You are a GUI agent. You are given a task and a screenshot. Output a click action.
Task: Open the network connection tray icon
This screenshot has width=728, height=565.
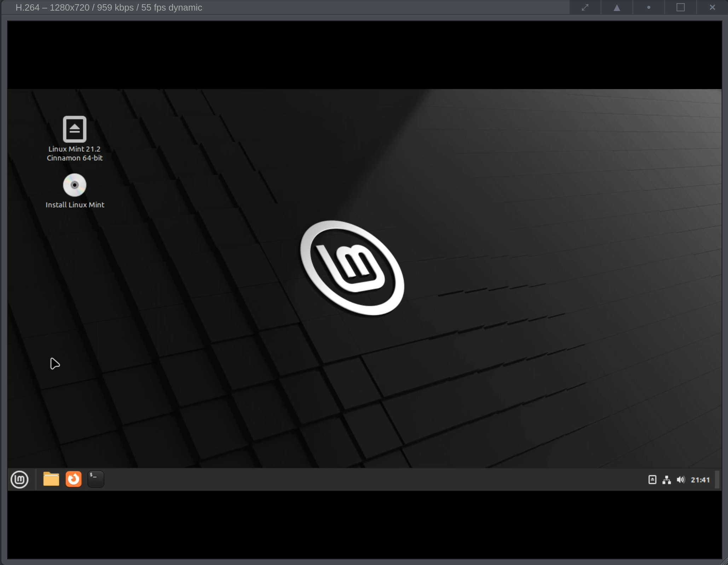(667, 480)
